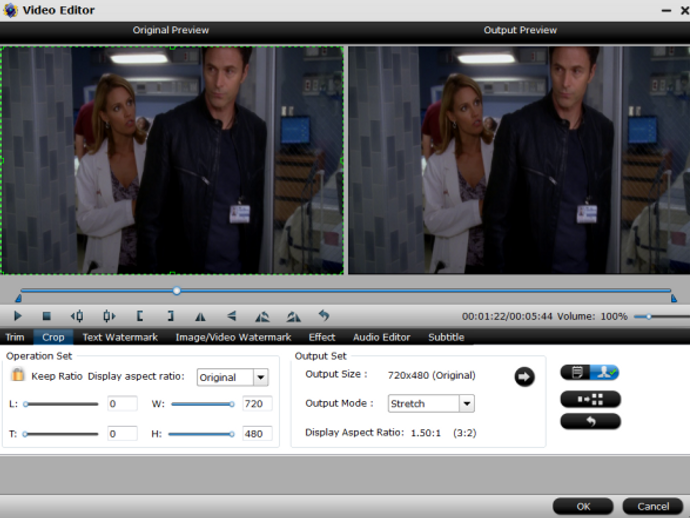
Task: Toggle the Keep Ratio lock icon
Action: click(18, 375)
